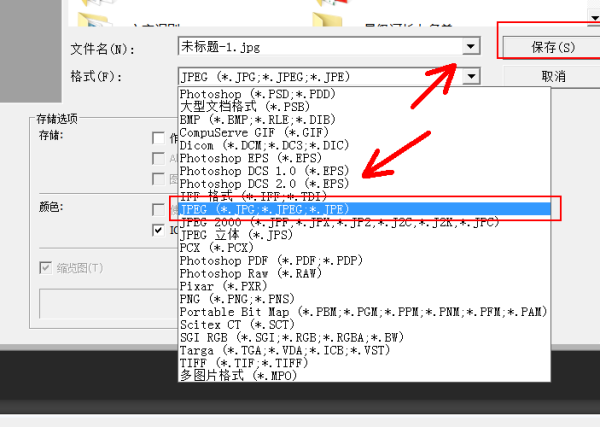Toggle the checkbox in 颜色 row
The width and height of the screenshot is (600, 427).
(158, 209)
